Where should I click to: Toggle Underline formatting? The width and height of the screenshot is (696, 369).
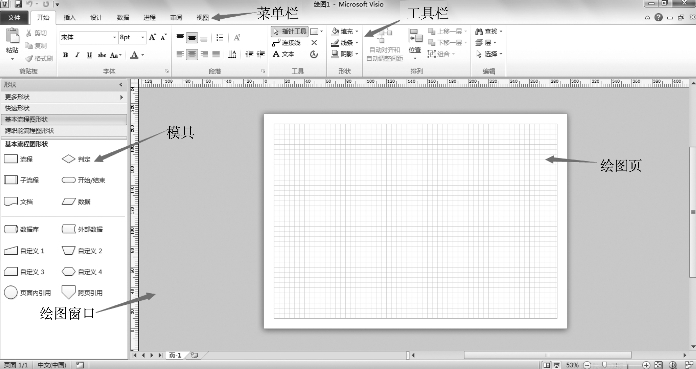pos(89,55)
